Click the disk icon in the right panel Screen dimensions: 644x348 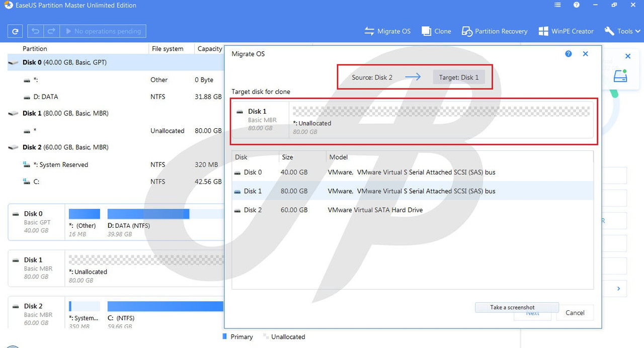[621, 76]
